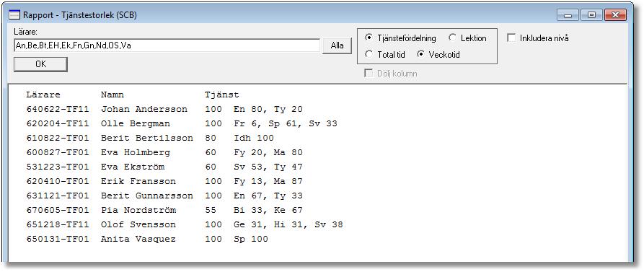Select the name Berit Bertilsson

pyautogui.click(x=147, y=138)
